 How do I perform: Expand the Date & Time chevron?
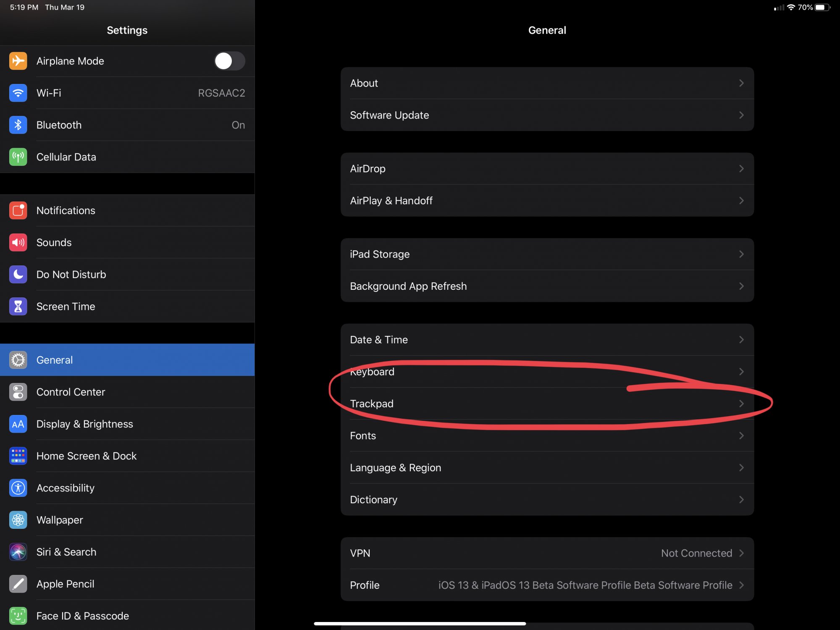pyautogui.click(x=741, y=339)
